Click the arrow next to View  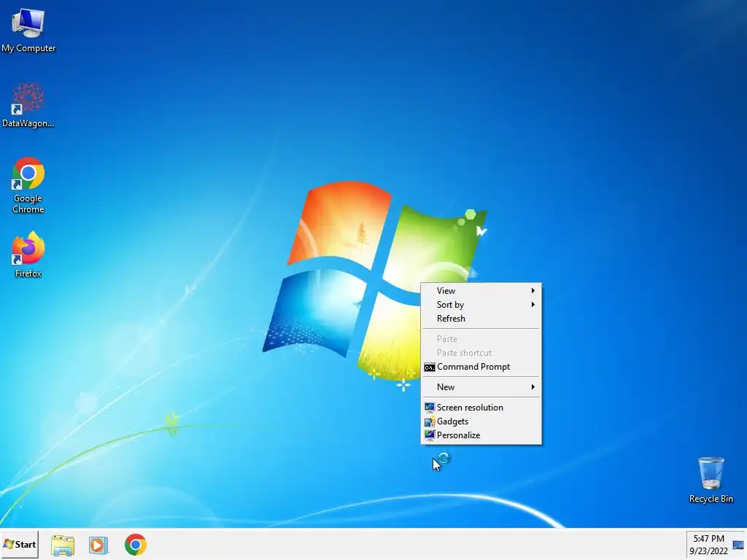tap(533, 290)
